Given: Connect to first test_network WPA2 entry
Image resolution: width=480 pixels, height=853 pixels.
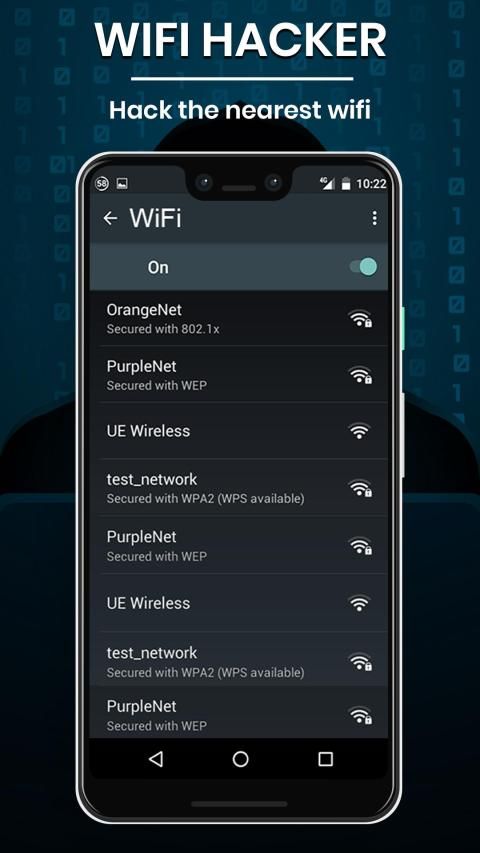Looking at the screenshot, I should pyautogui.click(x=238, y=488).
